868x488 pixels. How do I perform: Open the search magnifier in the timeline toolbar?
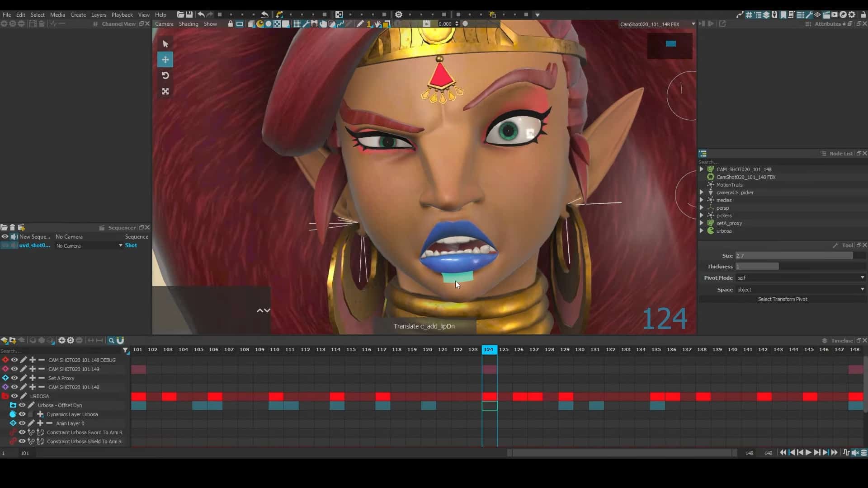point(111,340)
